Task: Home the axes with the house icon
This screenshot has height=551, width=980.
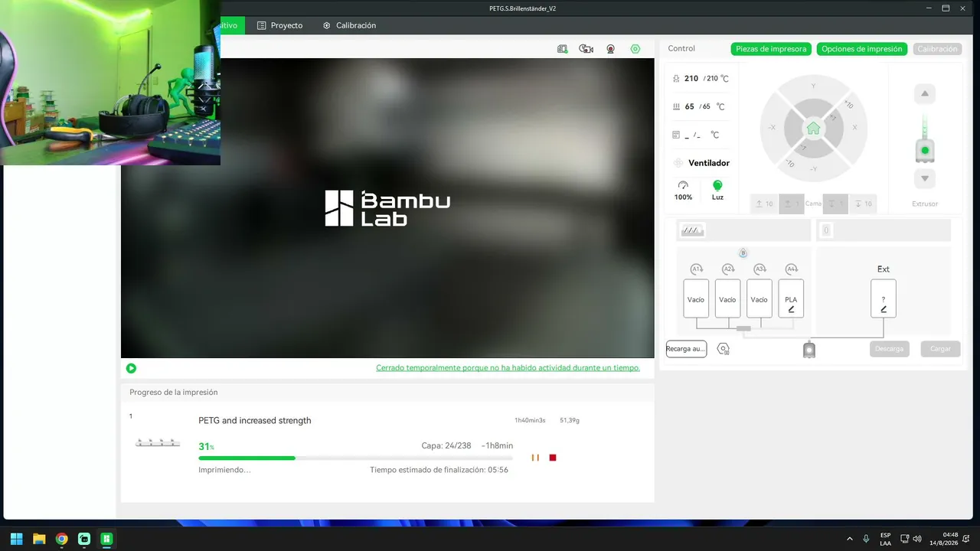Action: (813, 129)
